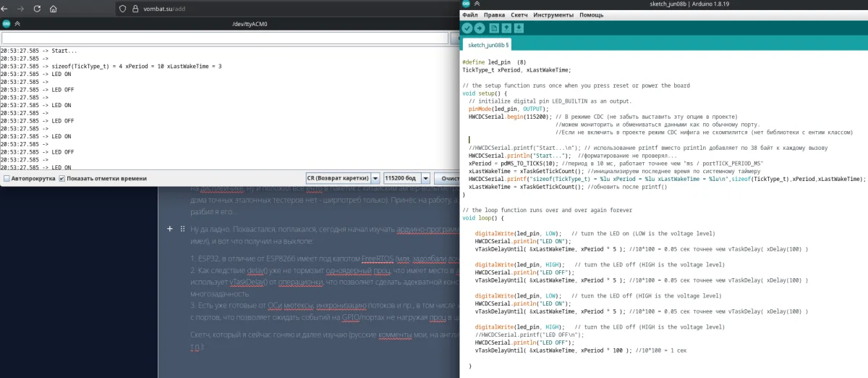Click the '#define led_pin (8)' code line

click(494, 62)
